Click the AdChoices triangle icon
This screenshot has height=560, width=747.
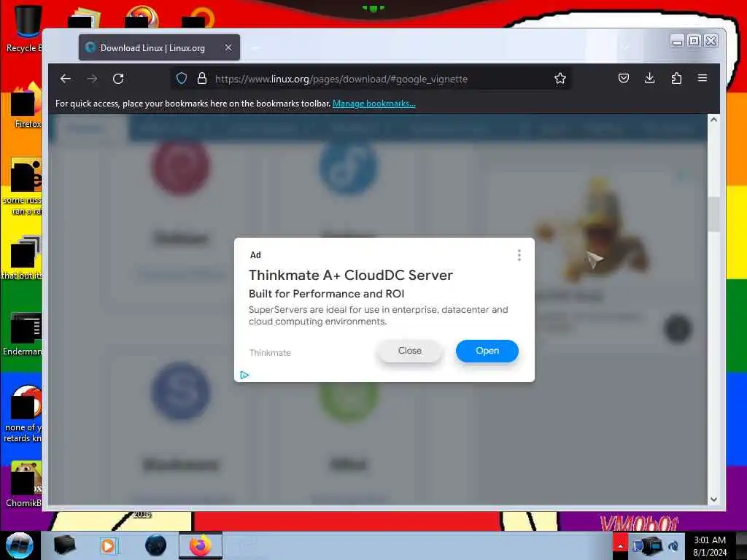pyautogui.click(x=244, y=376)
